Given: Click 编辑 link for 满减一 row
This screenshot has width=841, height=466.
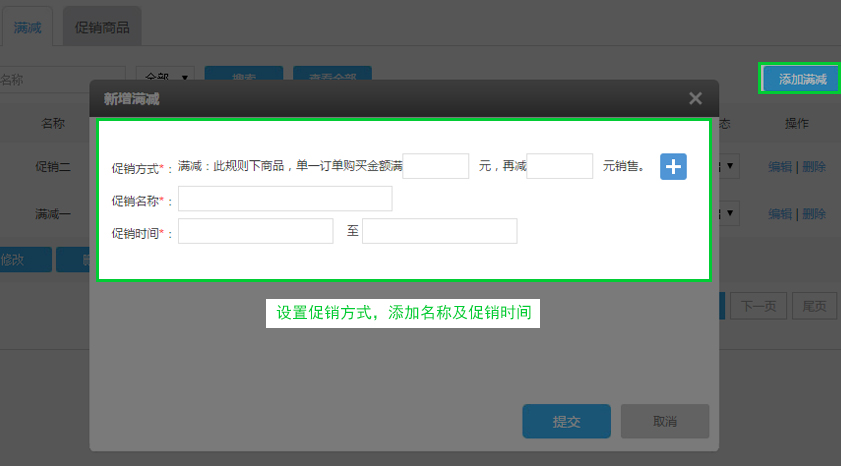Looking at the screenshot, I should [x=780, y=213].
